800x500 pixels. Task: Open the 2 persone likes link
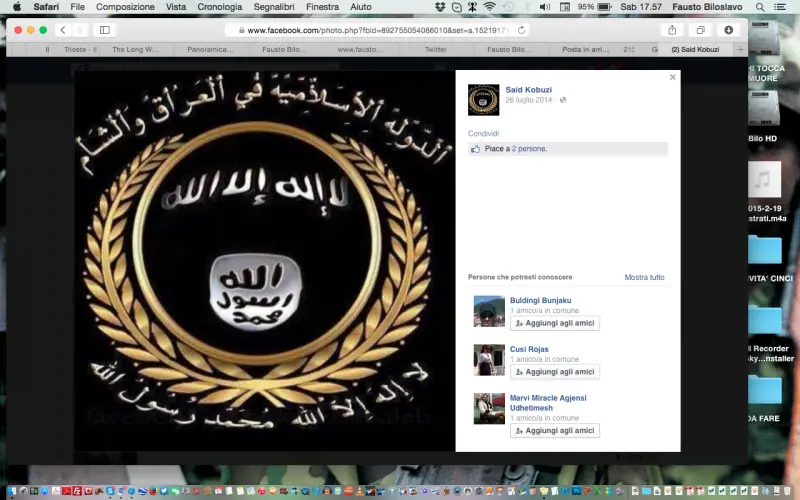[x=529, y=149]
